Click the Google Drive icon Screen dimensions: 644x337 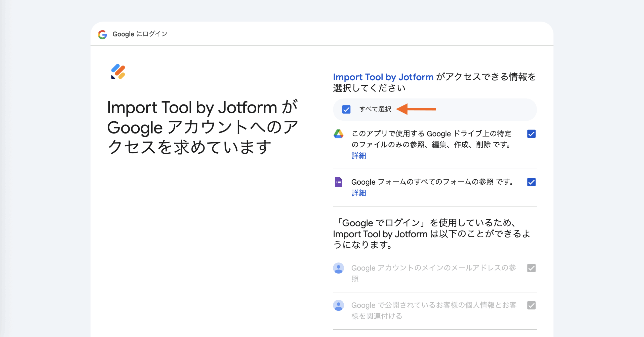pyautogui.click(x=338, y=134)
